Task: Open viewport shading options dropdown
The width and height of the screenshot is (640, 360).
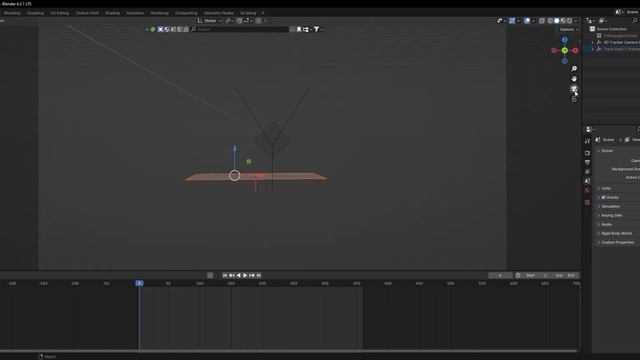Action: point(576,21)
